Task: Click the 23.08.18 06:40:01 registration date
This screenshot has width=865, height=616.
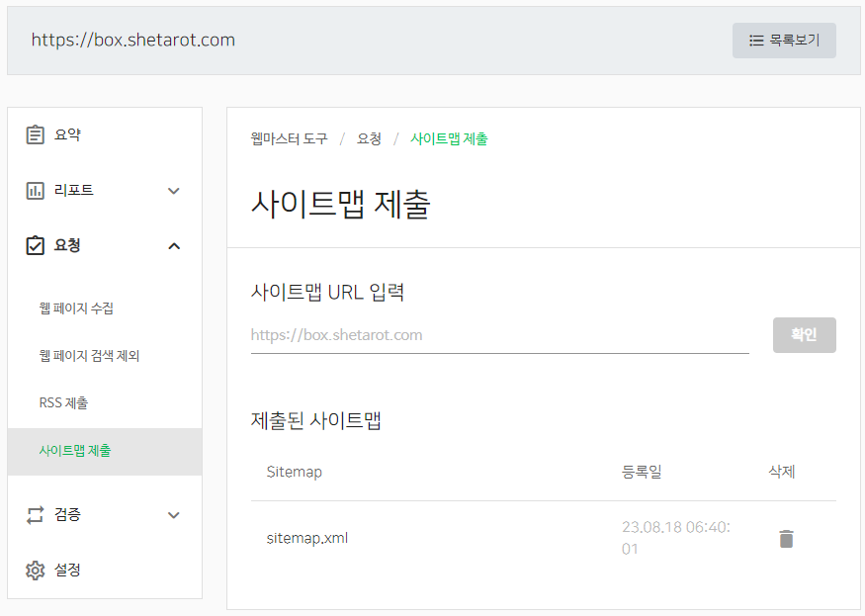Action: click(x=676, y=538)
